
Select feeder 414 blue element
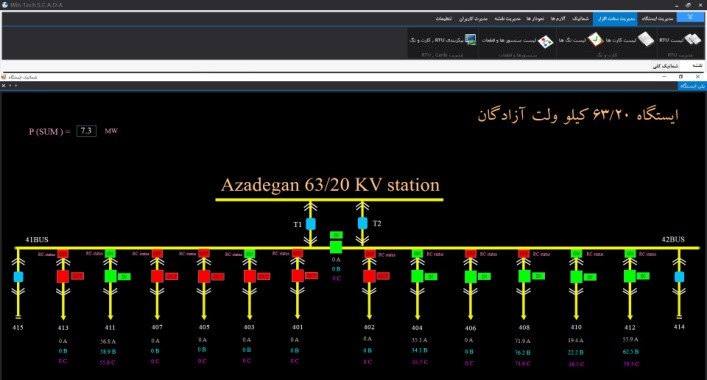(679, 276)
